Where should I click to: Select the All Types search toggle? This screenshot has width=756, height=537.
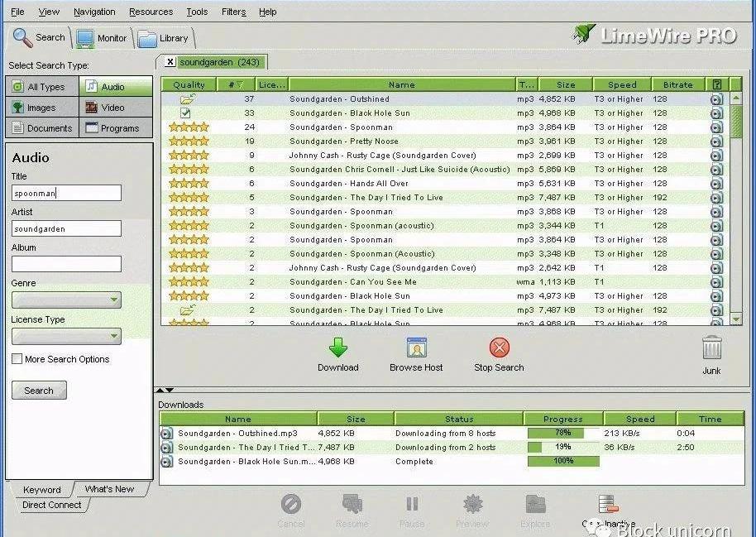coord(42,87)
